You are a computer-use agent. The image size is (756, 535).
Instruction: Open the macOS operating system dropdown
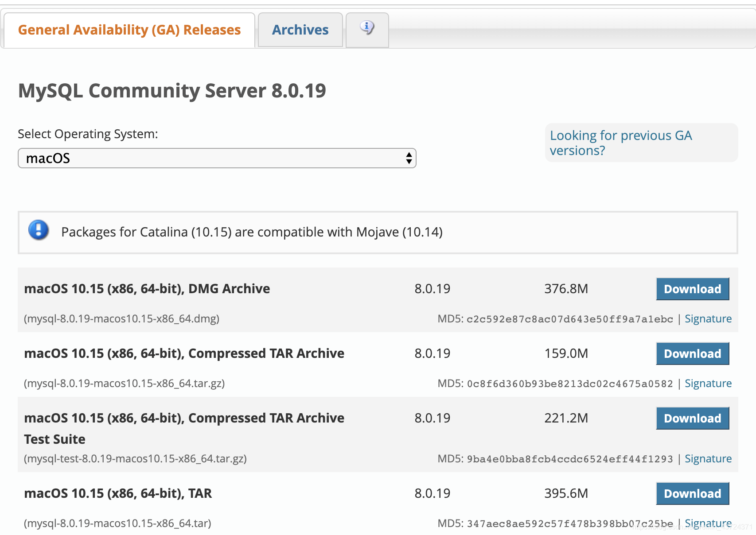click(x=217, y=158)
